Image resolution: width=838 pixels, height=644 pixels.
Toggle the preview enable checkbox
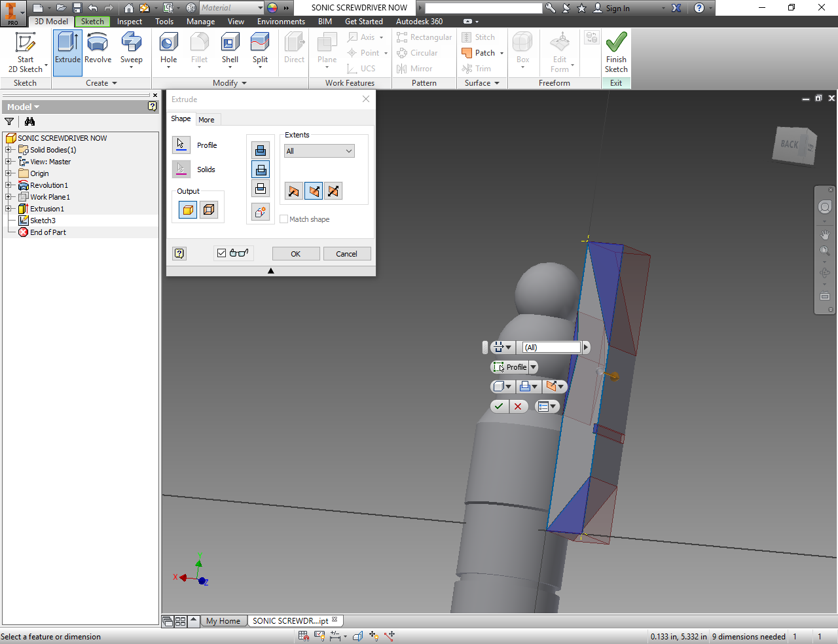pos(222,253)
